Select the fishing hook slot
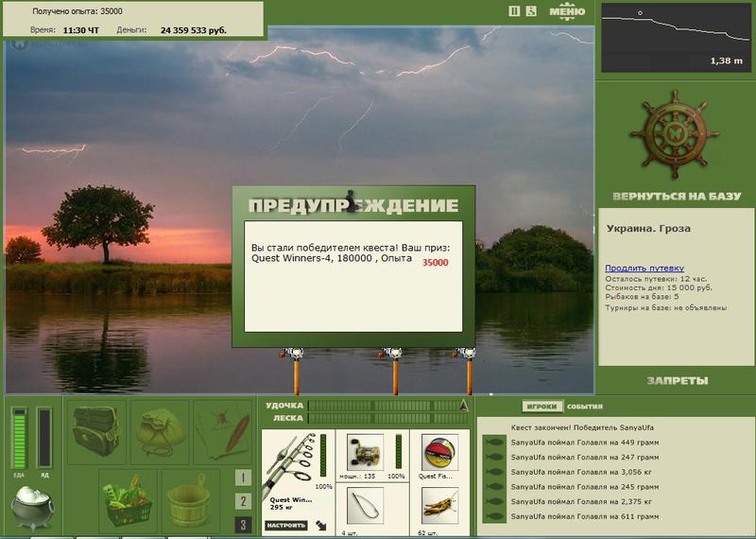 (366, 505)
